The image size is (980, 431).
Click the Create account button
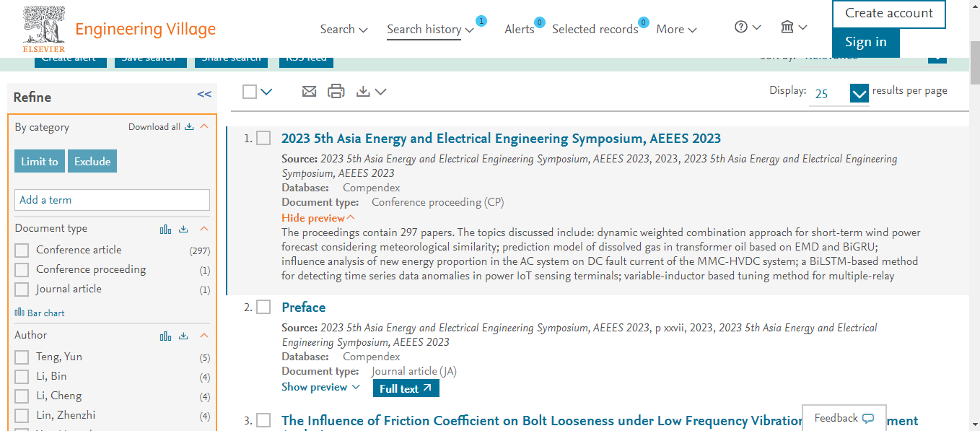click(x=889, y=14)
